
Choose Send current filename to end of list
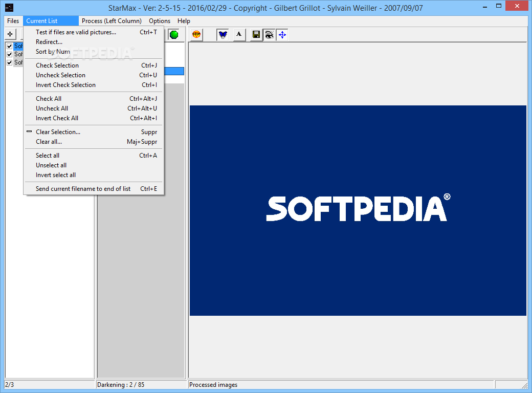coord(94,189)
